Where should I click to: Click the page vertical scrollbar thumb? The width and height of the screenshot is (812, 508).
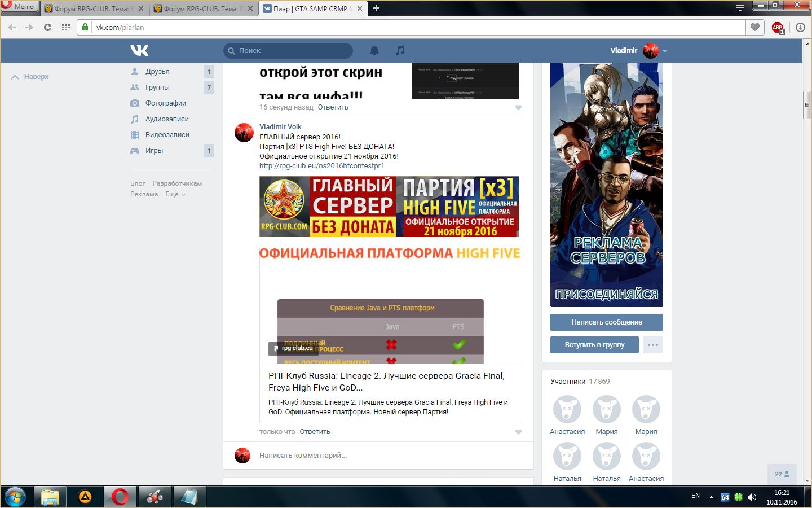click(807, 104)
